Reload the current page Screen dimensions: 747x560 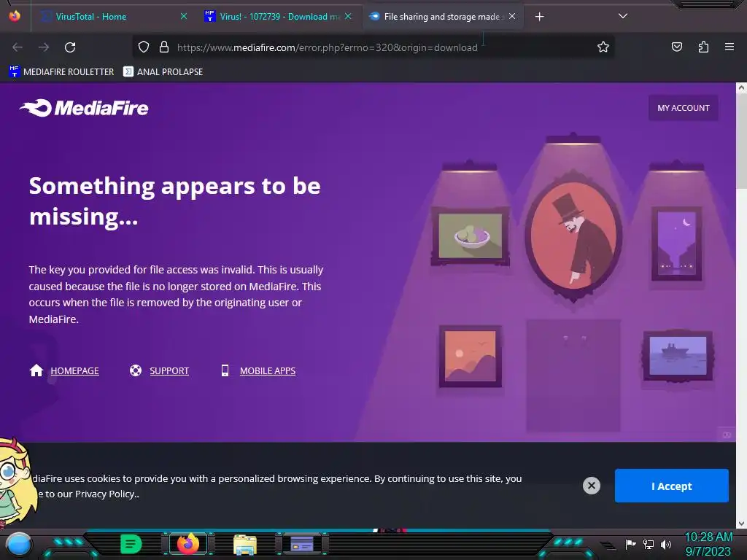point(70,47)
